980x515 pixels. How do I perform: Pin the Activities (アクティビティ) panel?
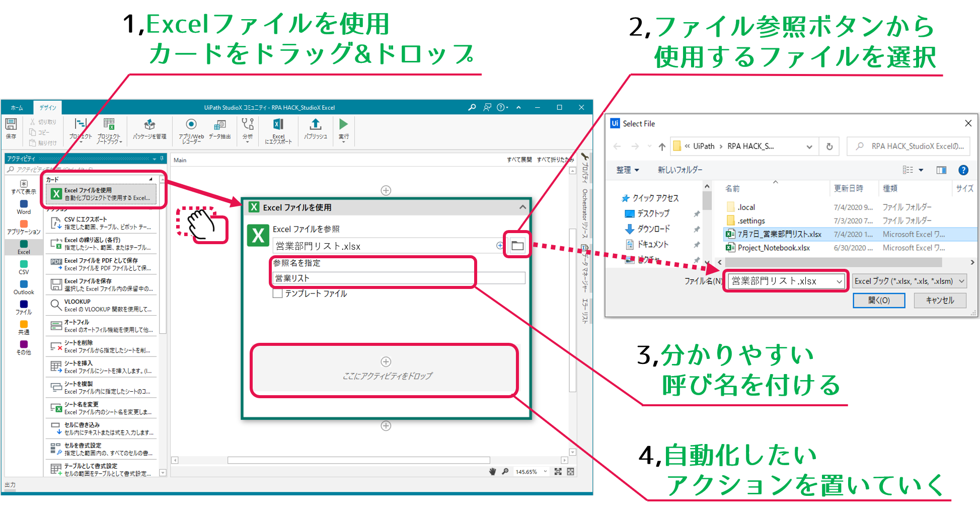click(162, 159)
